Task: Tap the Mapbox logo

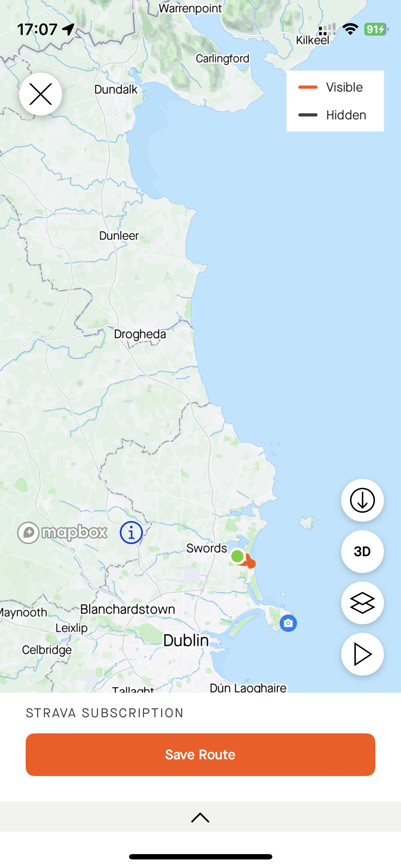Action: tap(62, 533)
